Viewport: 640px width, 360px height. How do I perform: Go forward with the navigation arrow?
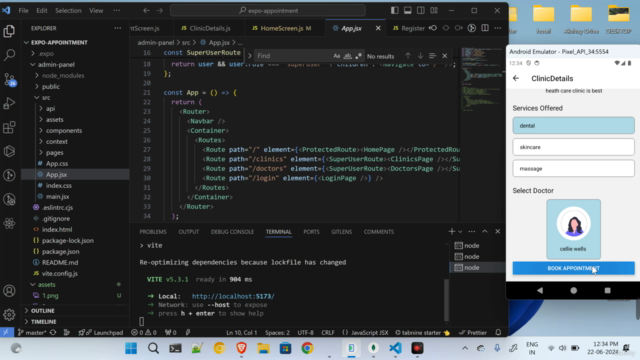[x=160, y=11]
